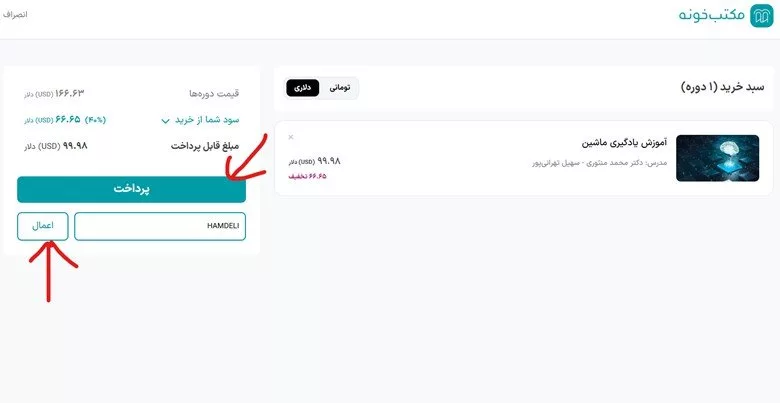
Task: Open the مکتب‌خونه wordmark home link
Action: click(711, 15)
